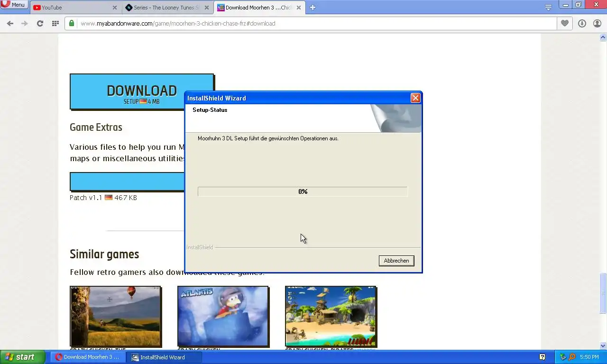The height and width of the screenshot is (364, 607).
Task: Click the green system tray icon
Action: 563,357
